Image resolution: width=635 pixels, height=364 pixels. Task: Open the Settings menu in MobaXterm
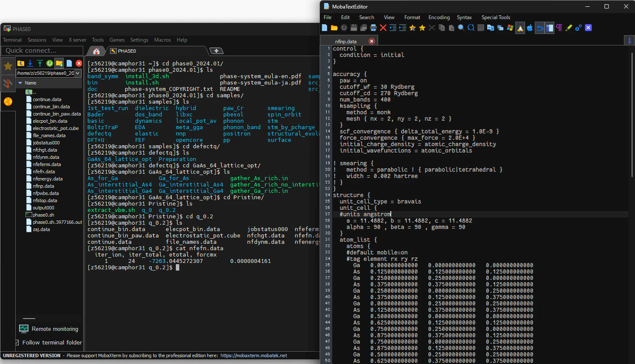pos(139,40)
